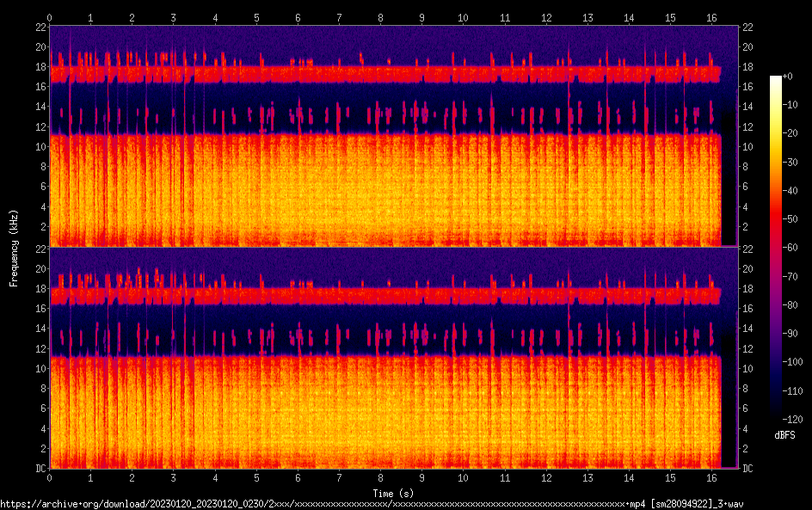The width and height of the screenshot is (812, 510).
Task: Click the lower channel spectrogram's 18 kHz red band
Action: pos(387,296)
